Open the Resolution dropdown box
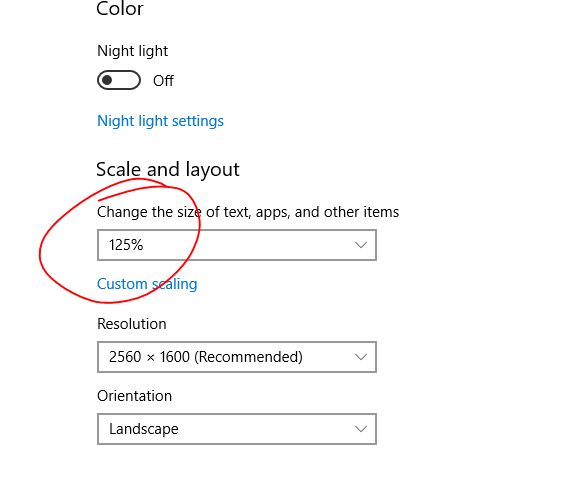This screenshot has height=479, width=570. 237,357
